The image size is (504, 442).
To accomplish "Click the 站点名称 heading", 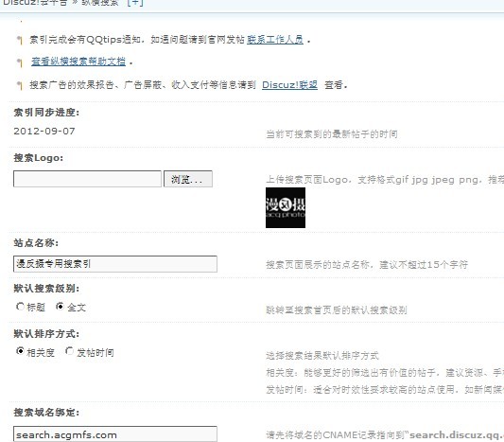I will (x=36, y=243).
